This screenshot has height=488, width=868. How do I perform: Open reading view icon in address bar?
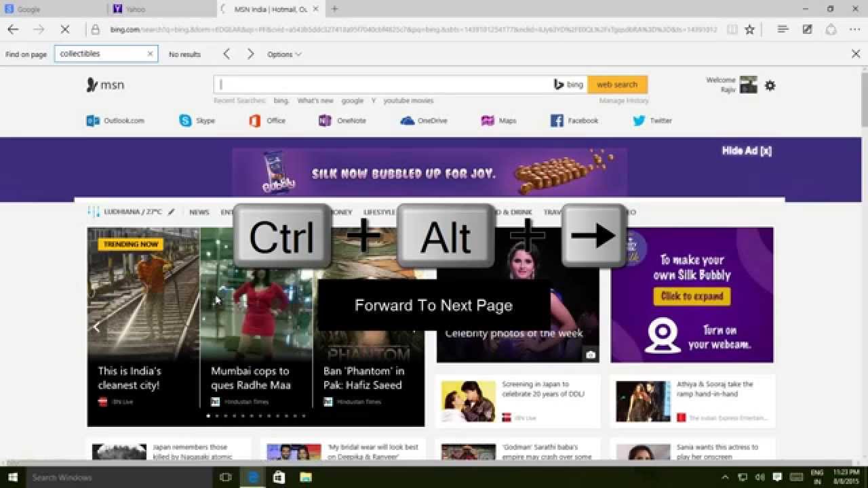coord(732,29)
